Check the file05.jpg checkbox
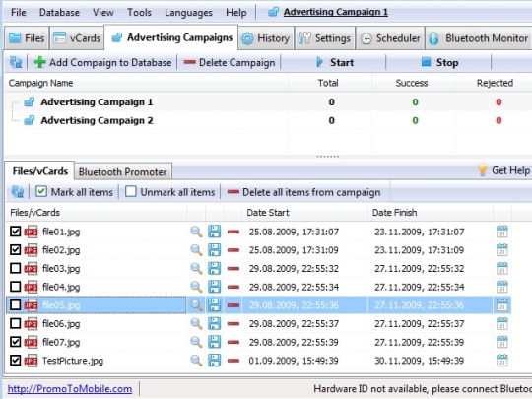 click(15, 305)
